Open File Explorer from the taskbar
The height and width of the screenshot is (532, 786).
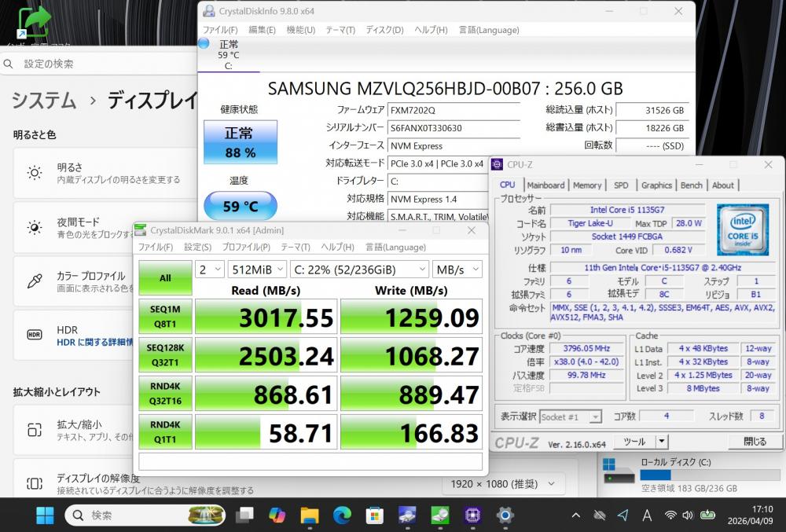pos(309,515)
